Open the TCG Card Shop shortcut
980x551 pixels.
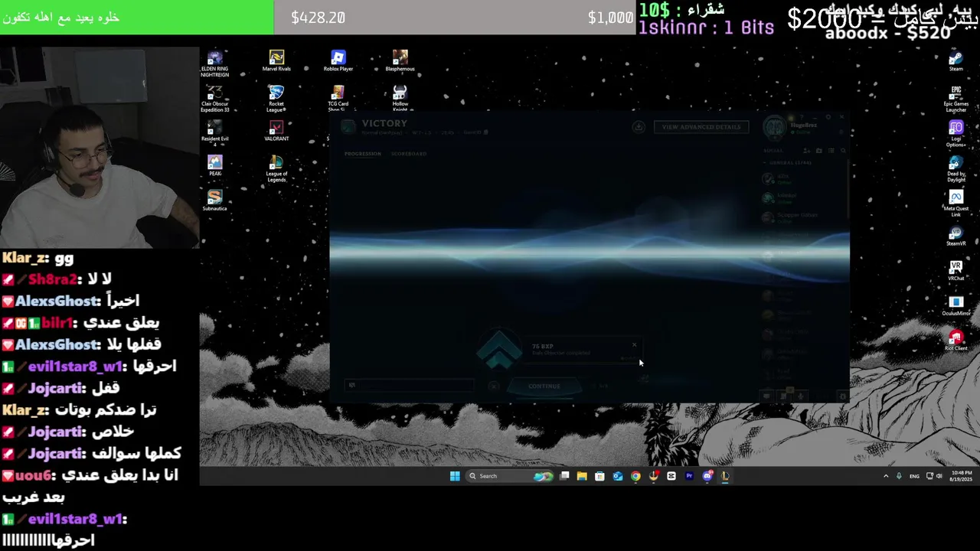(x=338, y=99)
